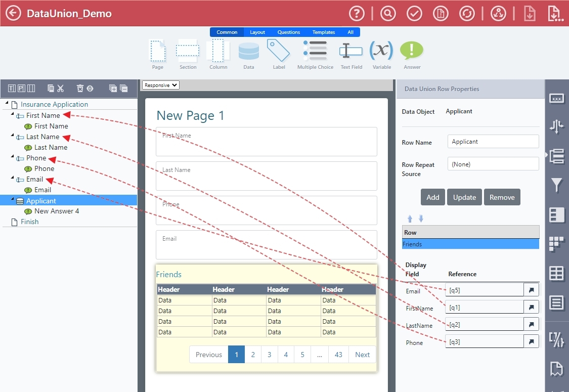
Task: Open reference picker for FirstName field
Action: (531, 307)
